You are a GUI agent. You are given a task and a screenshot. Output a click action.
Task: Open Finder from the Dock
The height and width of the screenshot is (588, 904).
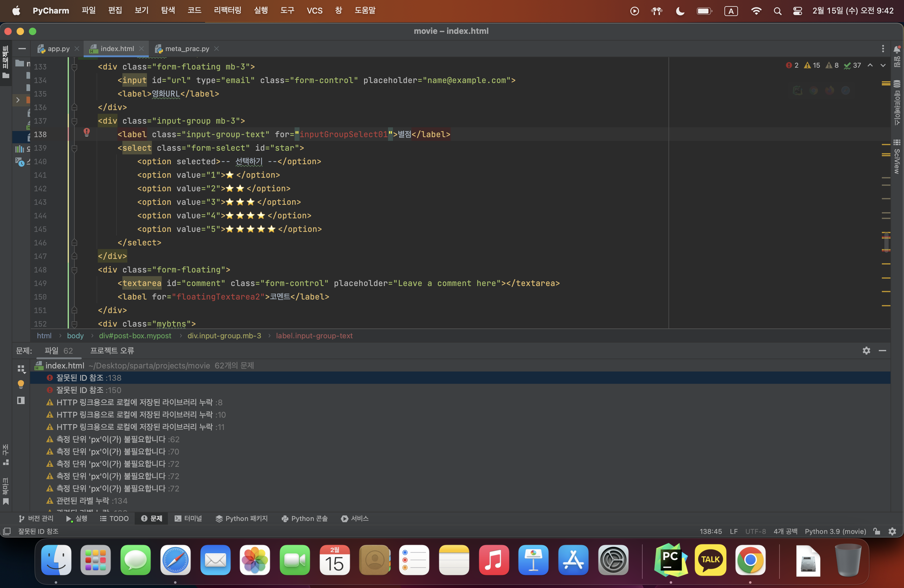point(56,560)
